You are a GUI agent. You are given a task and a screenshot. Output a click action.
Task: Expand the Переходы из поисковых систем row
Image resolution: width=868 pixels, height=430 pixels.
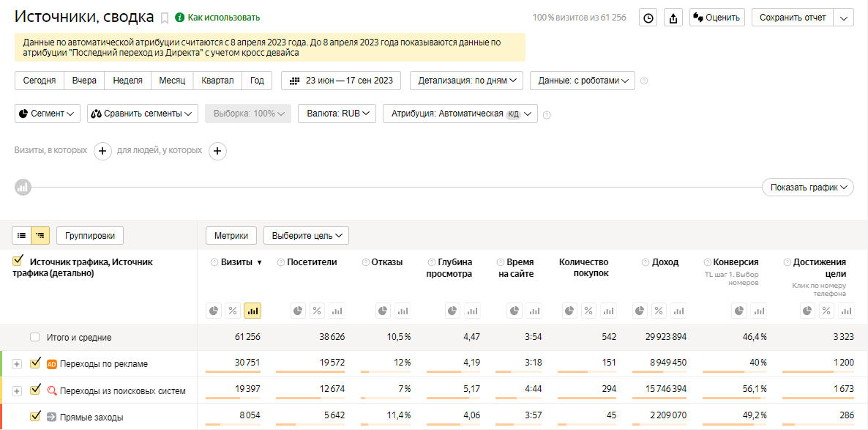pyautogui.click(x=17, y=390)
